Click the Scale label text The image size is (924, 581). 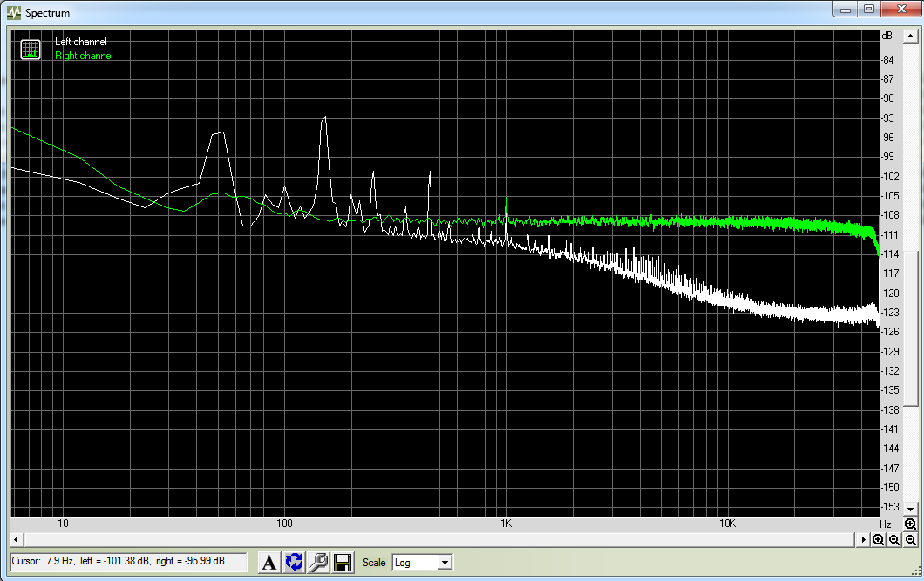click(374, 562)
